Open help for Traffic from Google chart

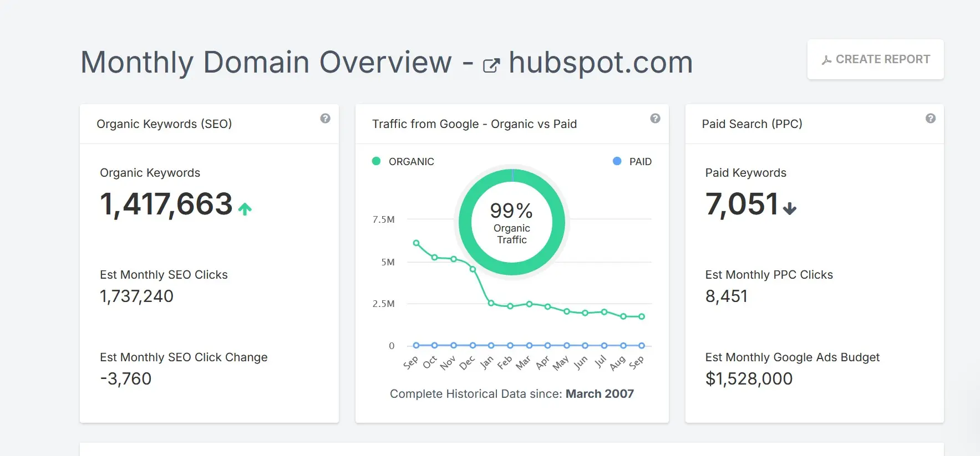tap(656, 118)
